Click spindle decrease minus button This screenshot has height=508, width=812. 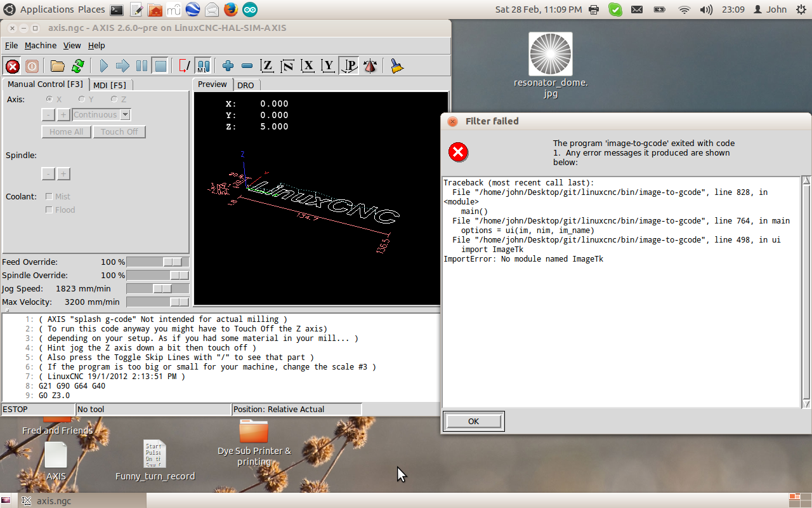[x=48, y=174]
